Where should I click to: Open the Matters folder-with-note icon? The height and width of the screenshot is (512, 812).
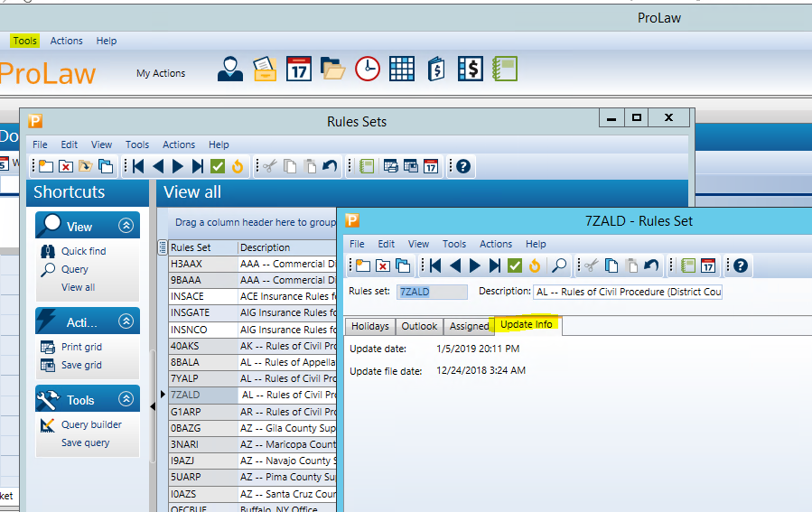(x=265, y=69)
